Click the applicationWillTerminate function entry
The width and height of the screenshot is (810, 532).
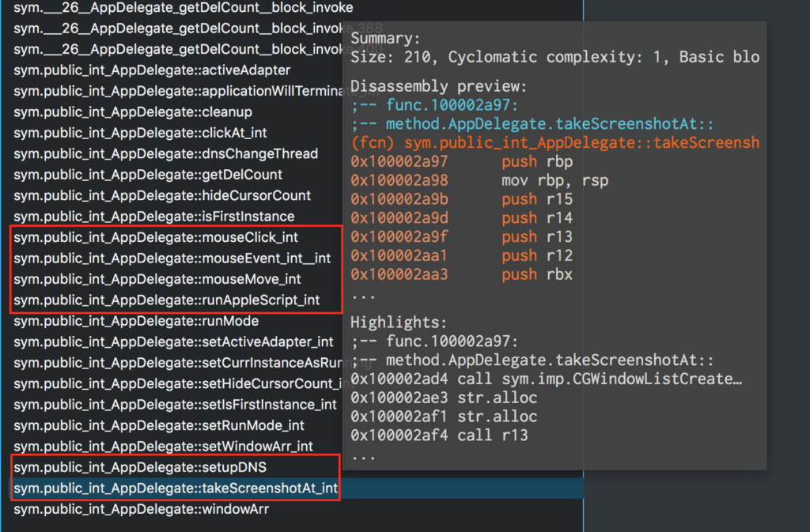174,91
